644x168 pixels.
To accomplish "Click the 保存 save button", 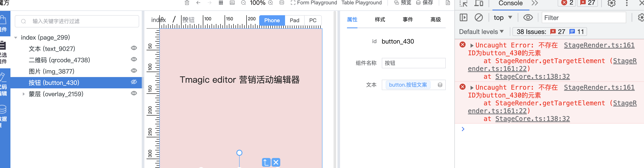I will pyautogui.click(x=424, y=3).
